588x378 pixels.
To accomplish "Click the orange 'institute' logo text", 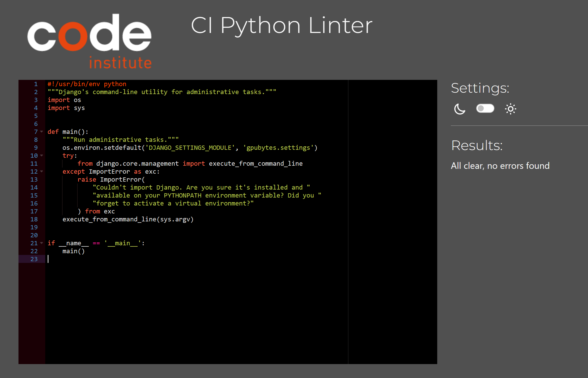I will point(120,63).
